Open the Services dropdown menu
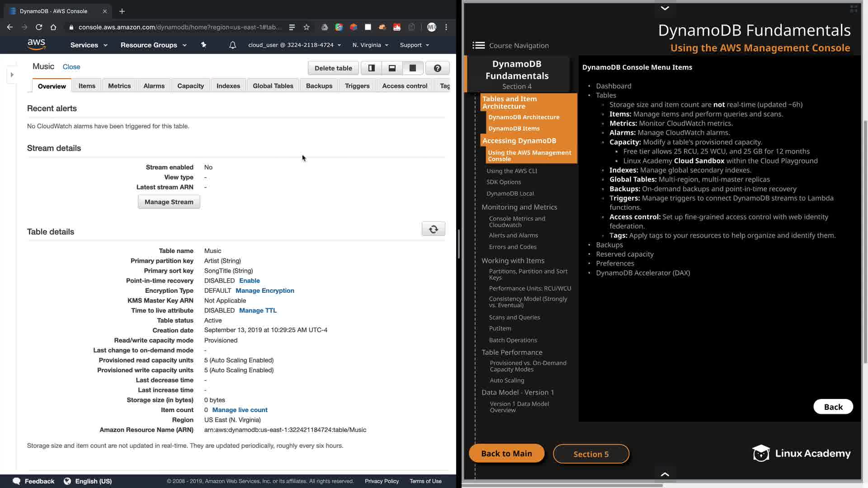Image resolution: width=868 pixels, height=488 pixels. [x=89, y=45]
